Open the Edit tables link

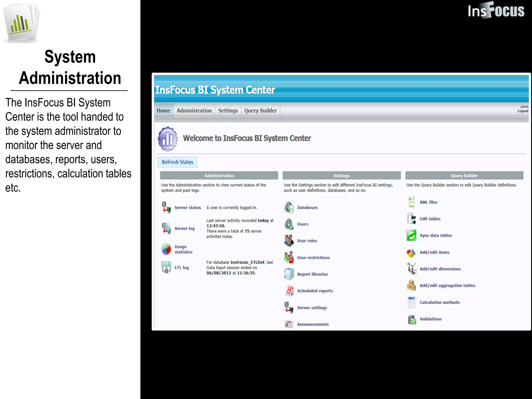(430, 219)
